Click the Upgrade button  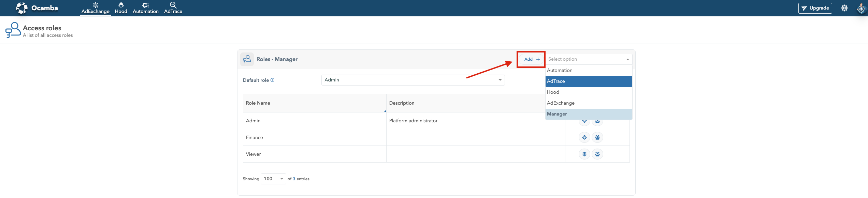(815, 8)
